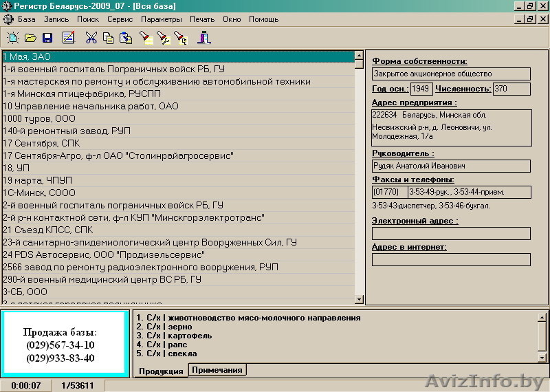This screenshot has height=392, width=550.
Task: Click the Электронный адрес input field
Action: 451,233
